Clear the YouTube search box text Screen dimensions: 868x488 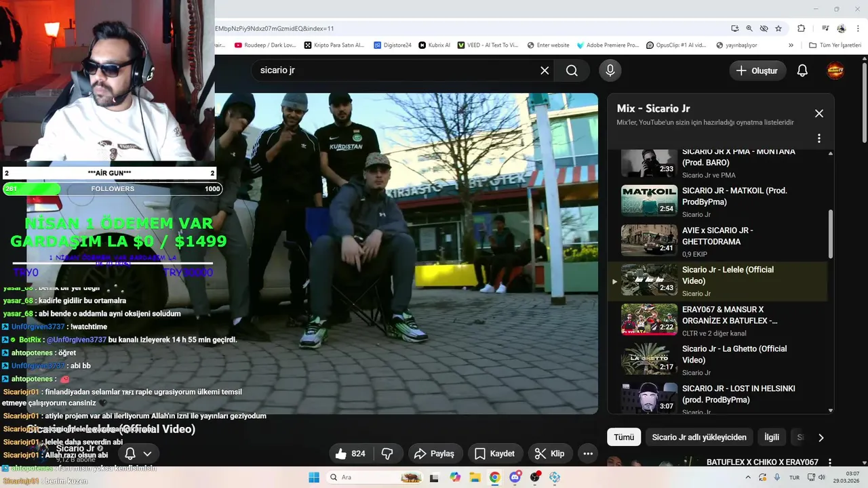point(545,70)
